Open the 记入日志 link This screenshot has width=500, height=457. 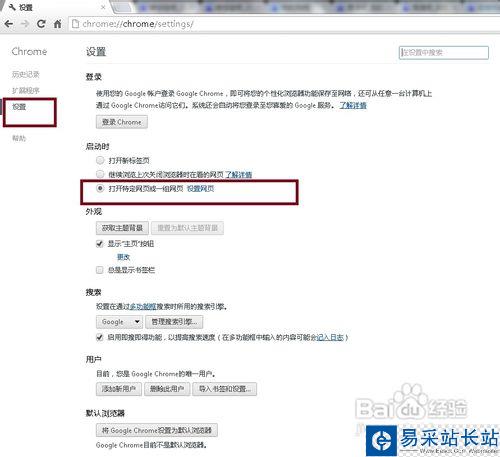coord(330,337)
